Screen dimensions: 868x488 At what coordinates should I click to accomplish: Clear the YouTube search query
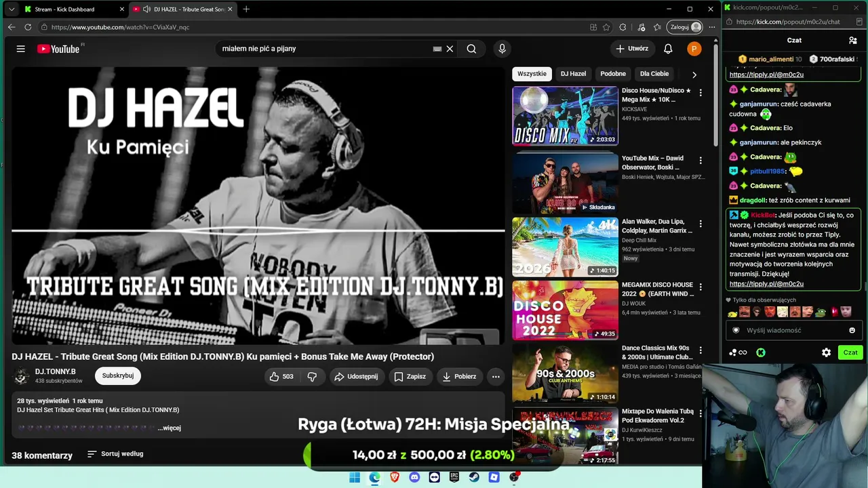(x=450, y=49)
